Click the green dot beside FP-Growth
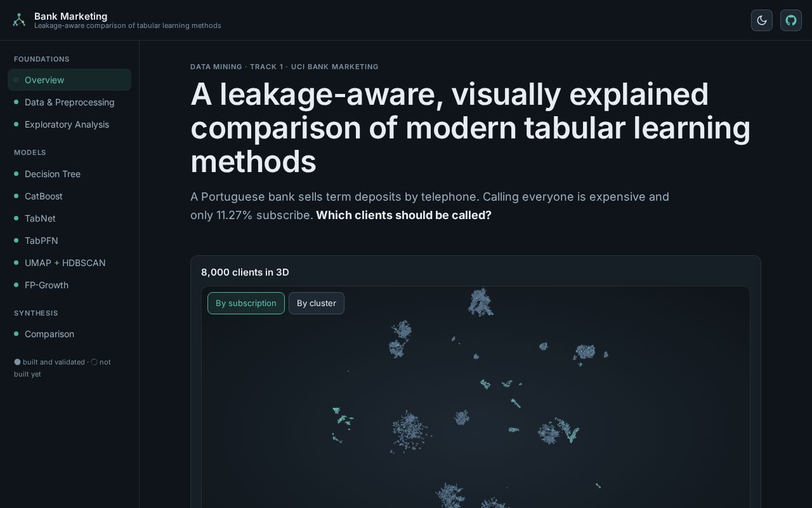This screenshot has width=812, height=508. pyautogui.click(x=16, y=285)
